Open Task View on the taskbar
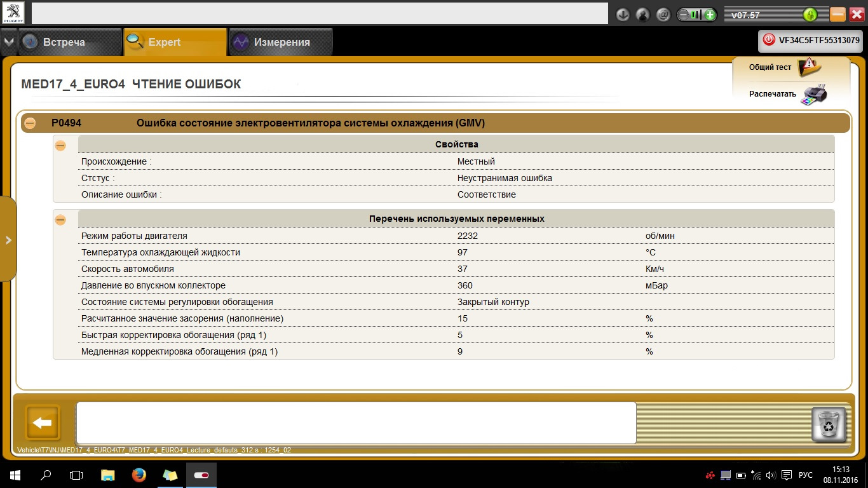Image resolution: width=868 pixels, height=488 pixels. click(76, 475)
